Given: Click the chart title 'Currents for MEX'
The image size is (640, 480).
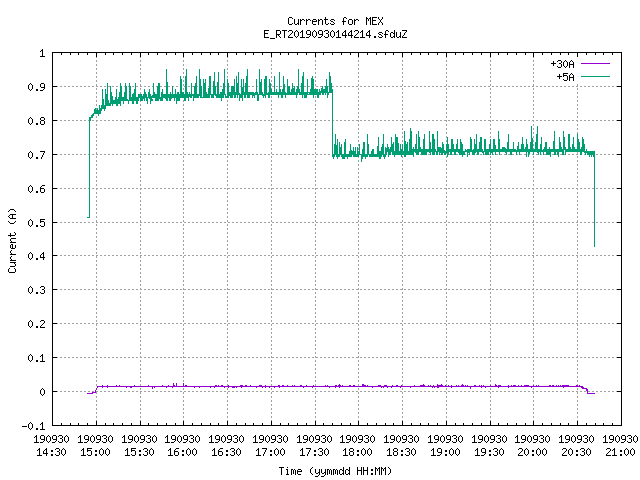Looking at the screenshot, I should pyautogui.click(x=335, y=21).
